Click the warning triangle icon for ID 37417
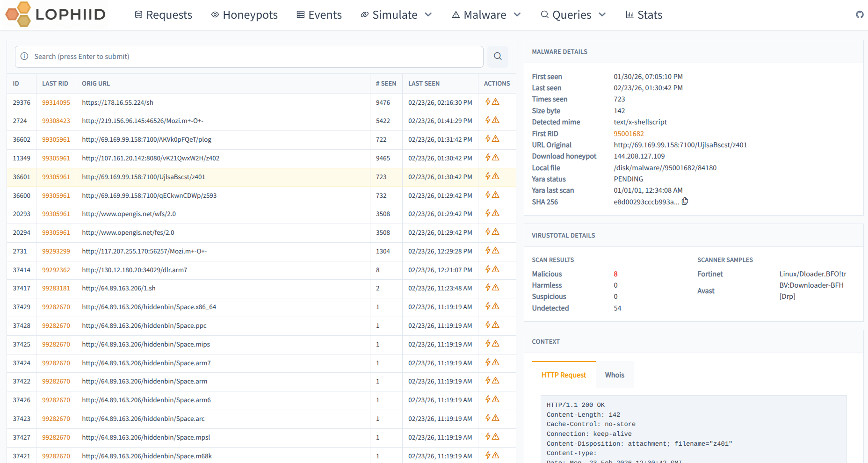Viewport: 868px width, 463px height. (496, 287)
